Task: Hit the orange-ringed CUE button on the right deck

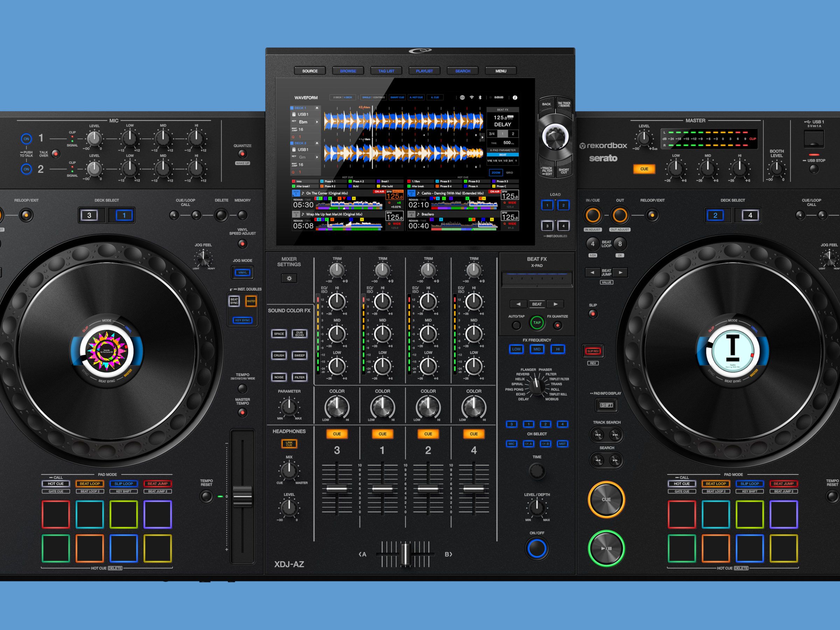Action: pyautogui.click(x=606, y=499)
